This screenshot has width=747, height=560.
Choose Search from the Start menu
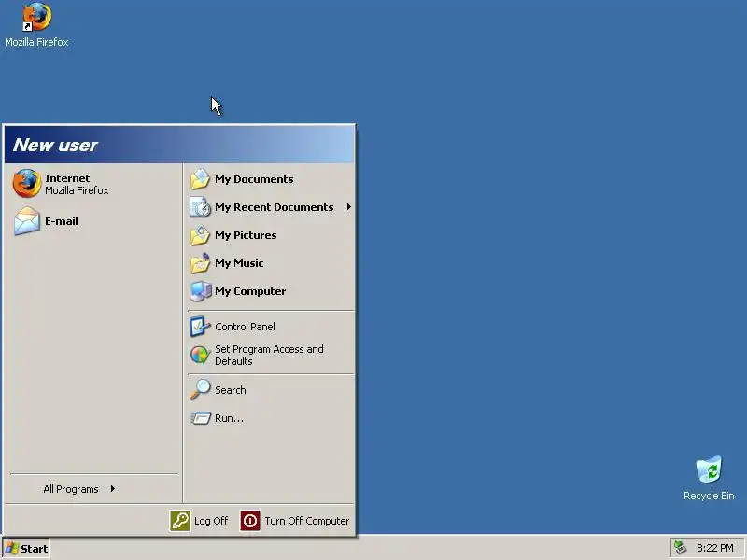point(230,390)
